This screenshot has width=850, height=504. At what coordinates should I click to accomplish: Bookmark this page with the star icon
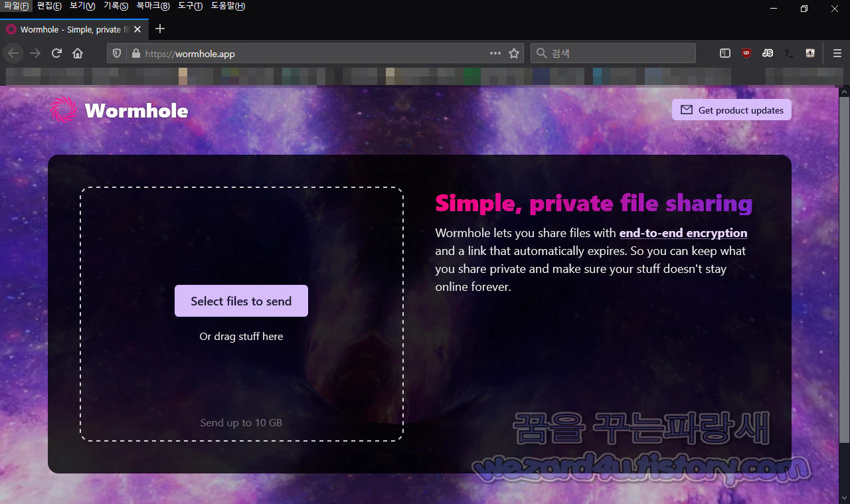[x=514, y=54]
